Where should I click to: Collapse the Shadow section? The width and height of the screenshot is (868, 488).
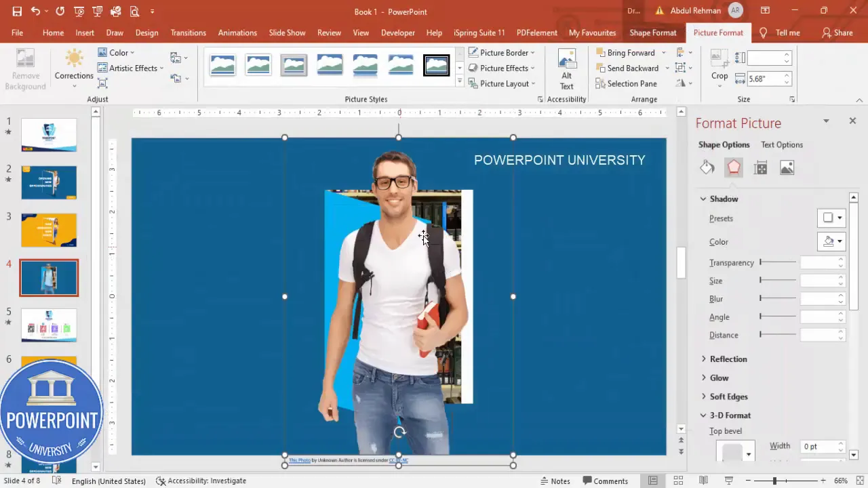(x=724, y=199)
